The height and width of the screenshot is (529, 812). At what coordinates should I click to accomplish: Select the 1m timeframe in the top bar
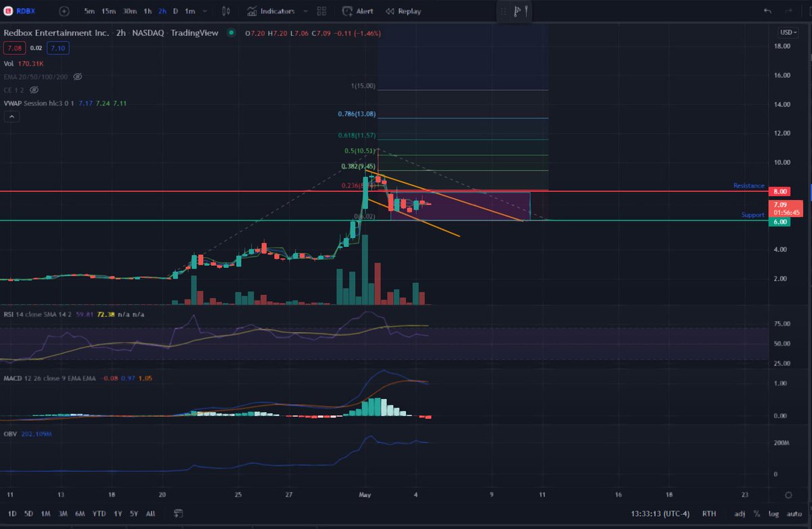pos(189,11)
